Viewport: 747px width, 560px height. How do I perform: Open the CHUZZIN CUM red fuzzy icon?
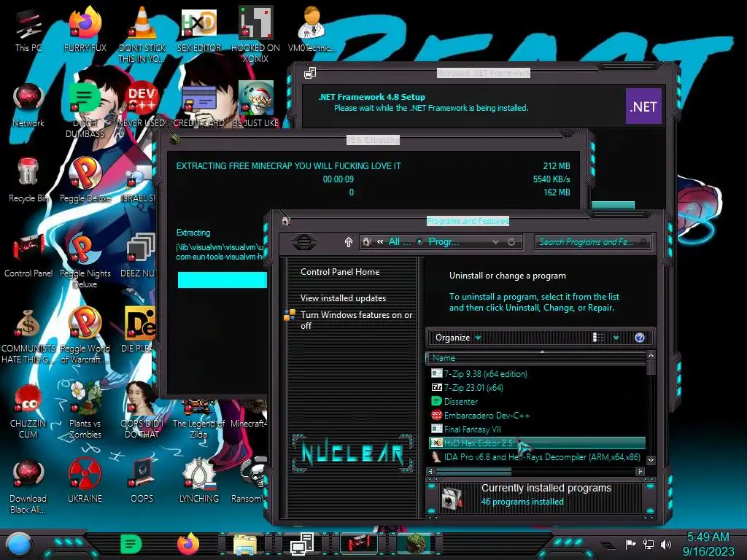click(x=28, y=411)
